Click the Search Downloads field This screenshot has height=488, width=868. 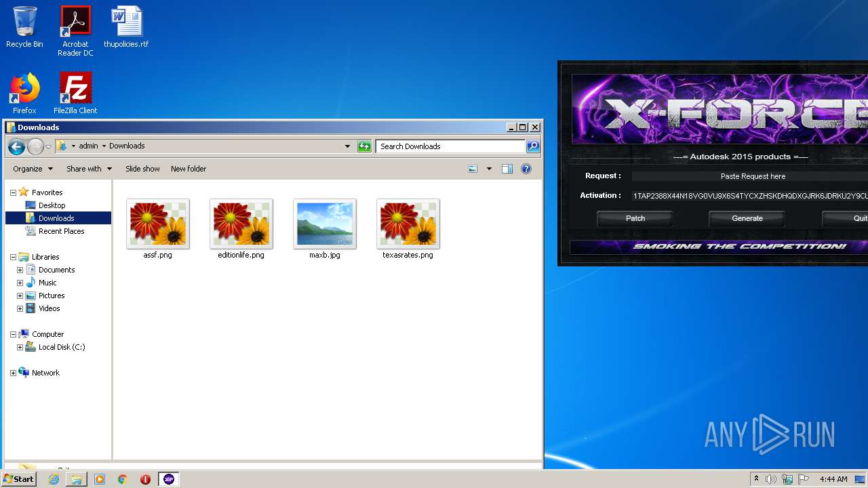(x=450, y=146)
